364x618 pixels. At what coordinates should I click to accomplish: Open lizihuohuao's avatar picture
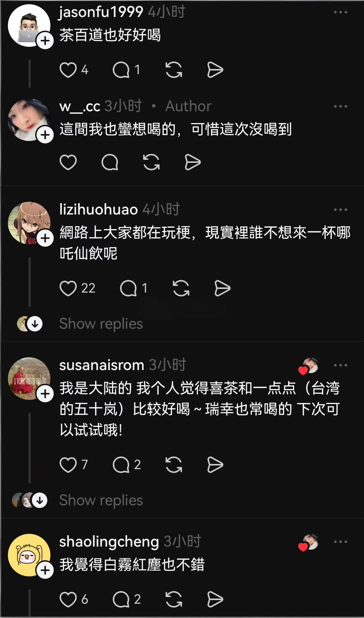[29, 223]
